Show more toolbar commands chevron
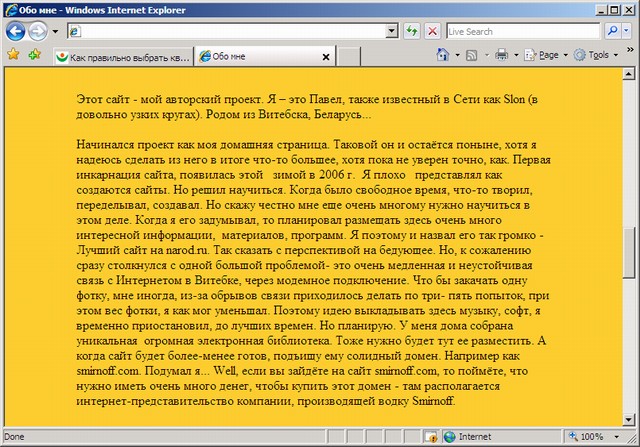Viewport: 640px width, 447px height. pos(630,50)
